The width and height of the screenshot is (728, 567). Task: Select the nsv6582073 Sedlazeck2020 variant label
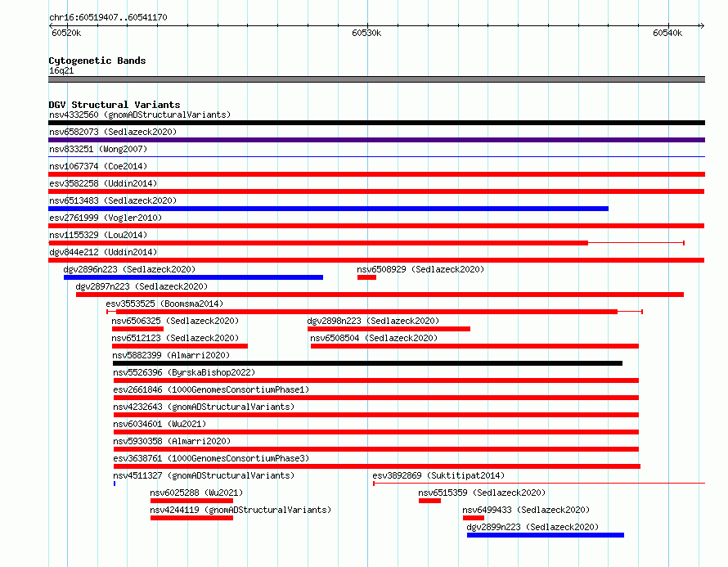pos(113,132)
